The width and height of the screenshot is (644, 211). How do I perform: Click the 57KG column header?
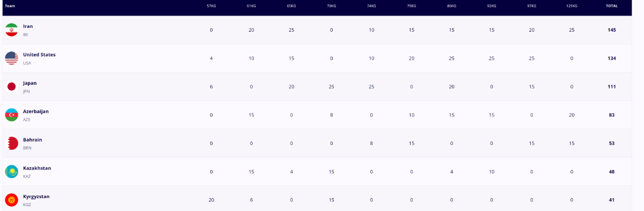(211, 6)
